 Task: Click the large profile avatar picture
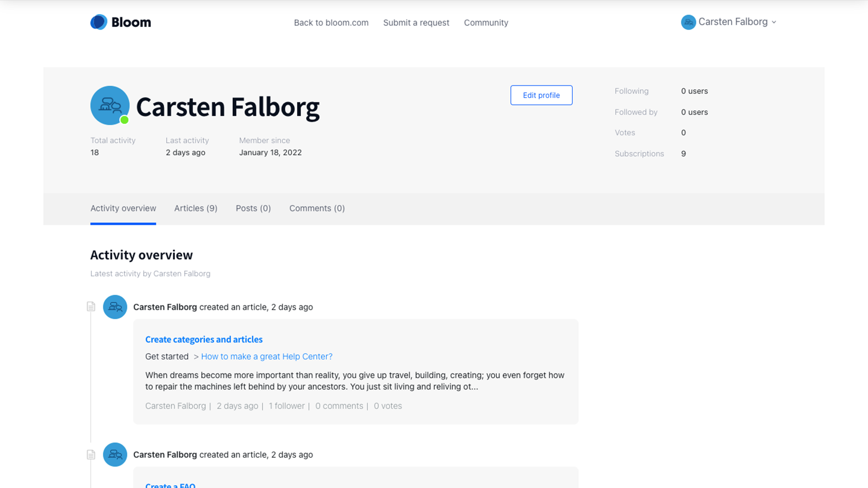110,105
